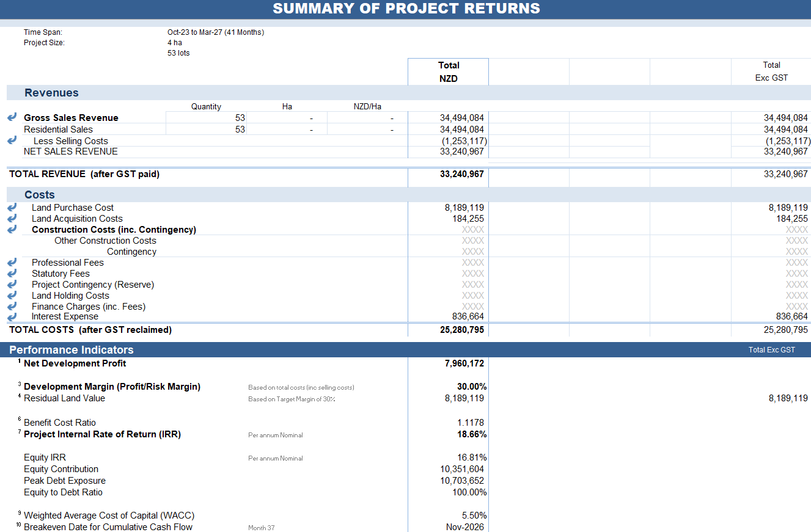Select the Gross Sales Revenue quantity cell
The image size is (811, 532).
[206, 118]
